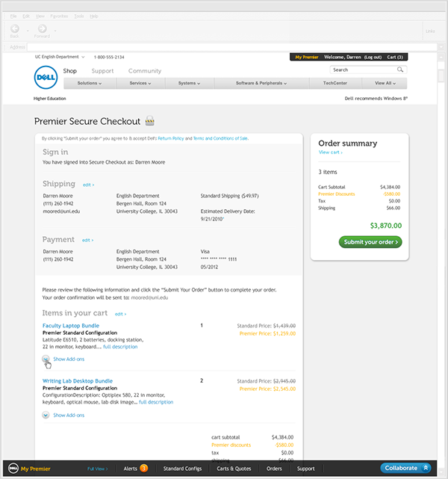Click the Collaborate up-arrows icon
Screen dimensions: 448x479
pyautogui.click(x=426, y=468)
